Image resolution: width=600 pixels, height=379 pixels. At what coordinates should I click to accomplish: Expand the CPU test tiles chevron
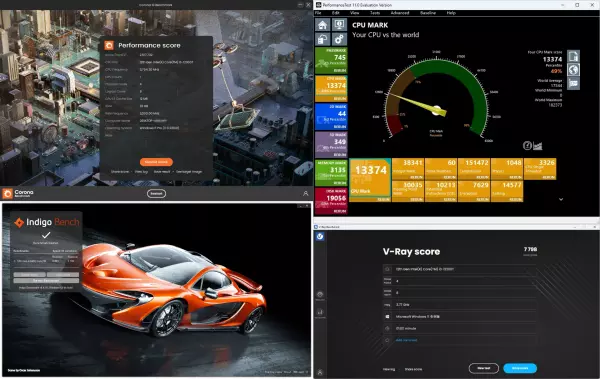(x=561, y=199)
